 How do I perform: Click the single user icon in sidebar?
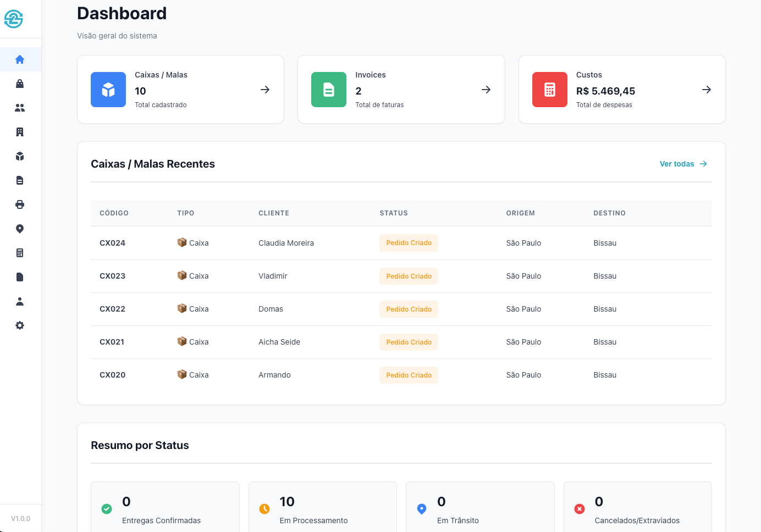(20, 301)
